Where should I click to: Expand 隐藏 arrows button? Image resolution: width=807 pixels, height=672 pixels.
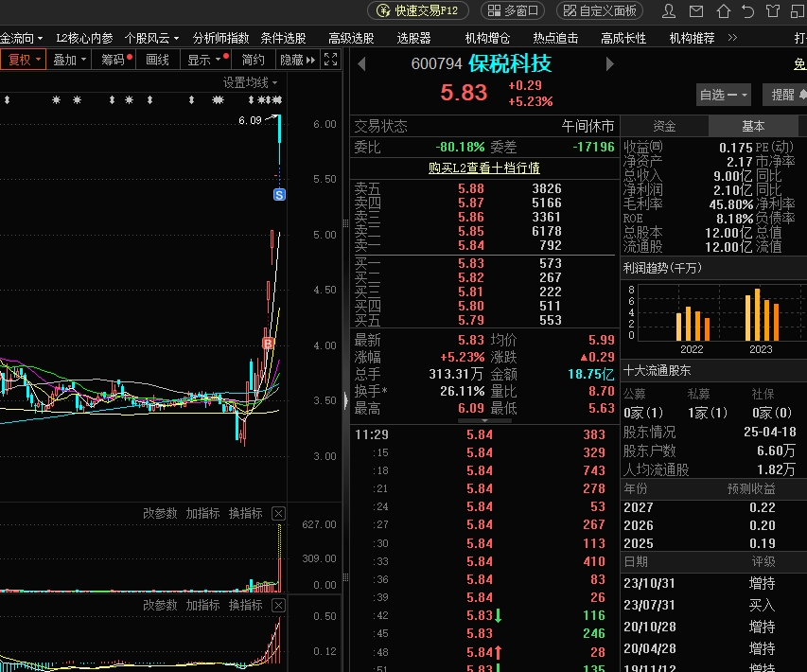pyautogui.click(x=297, y=60)
